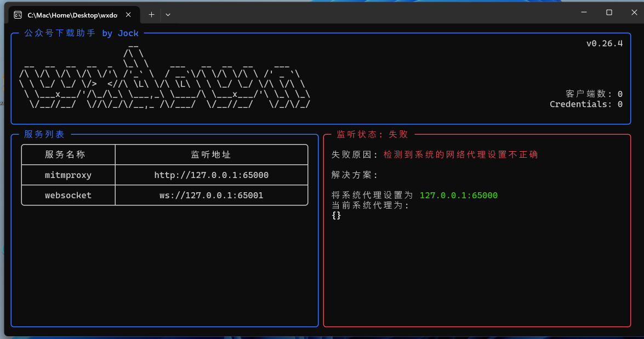
Task: Expand the new tab profile dropdown chevron
Action: pos(168,15)
